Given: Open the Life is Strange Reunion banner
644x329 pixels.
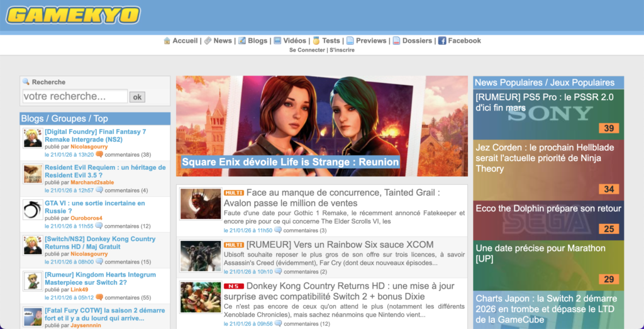Looking at the screenshot, I should [x=321, y=126].
